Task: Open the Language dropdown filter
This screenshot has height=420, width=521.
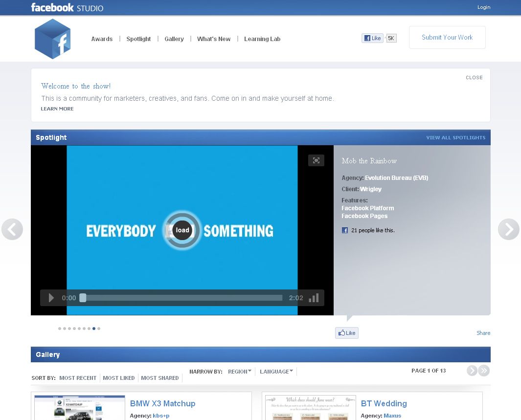Action: coord(276,372)
